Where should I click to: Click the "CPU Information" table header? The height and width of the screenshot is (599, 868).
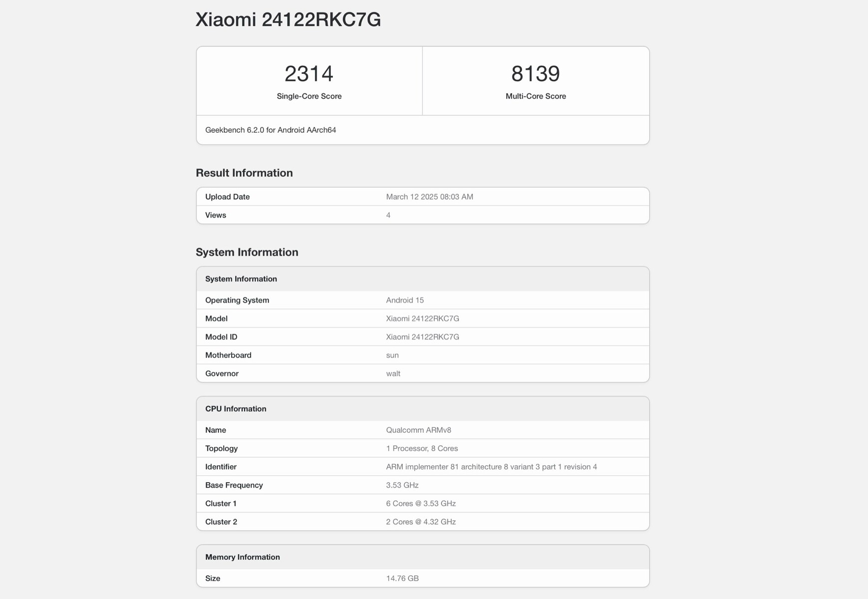[x=423, y=409]
